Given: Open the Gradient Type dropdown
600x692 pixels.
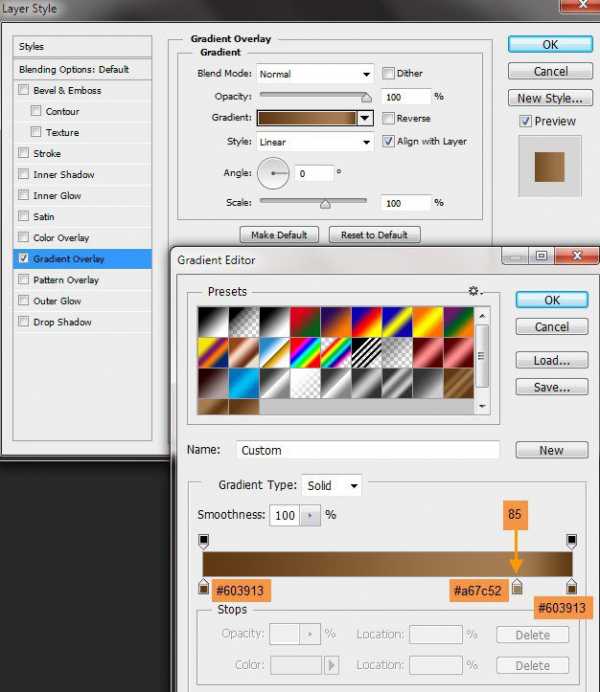Looking at the screenshot, I should coord(332,485).
